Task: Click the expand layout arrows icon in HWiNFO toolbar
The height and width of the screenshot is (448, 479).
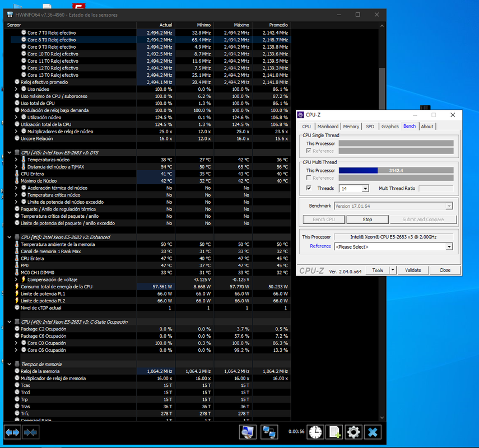Action: coord(12,432)
